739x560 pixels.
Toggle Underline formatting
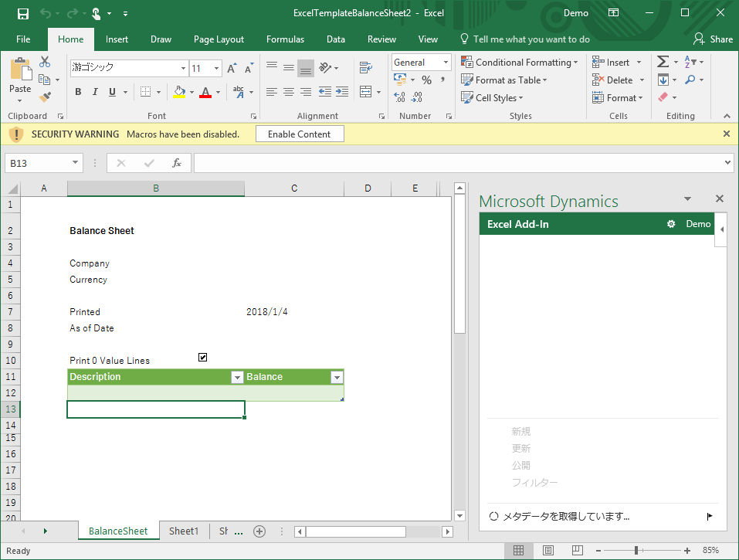point(112,92)
